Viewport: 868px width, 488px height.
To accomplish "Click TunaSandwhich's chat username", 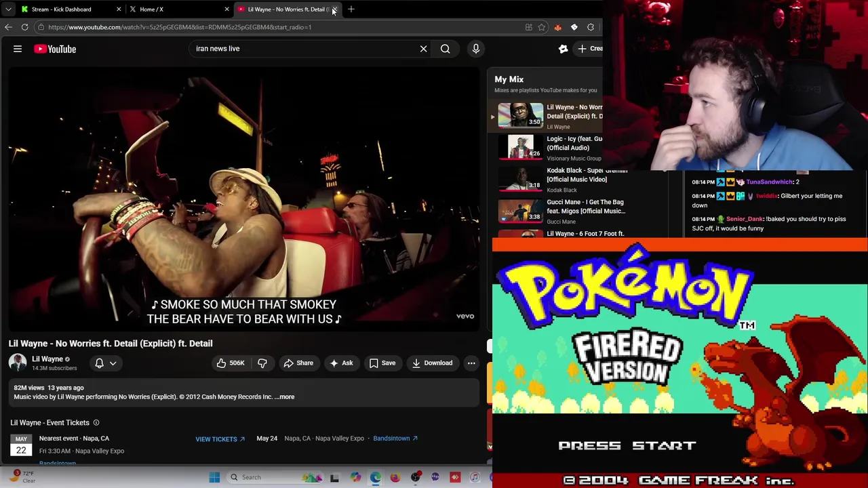I will point(770,182).
